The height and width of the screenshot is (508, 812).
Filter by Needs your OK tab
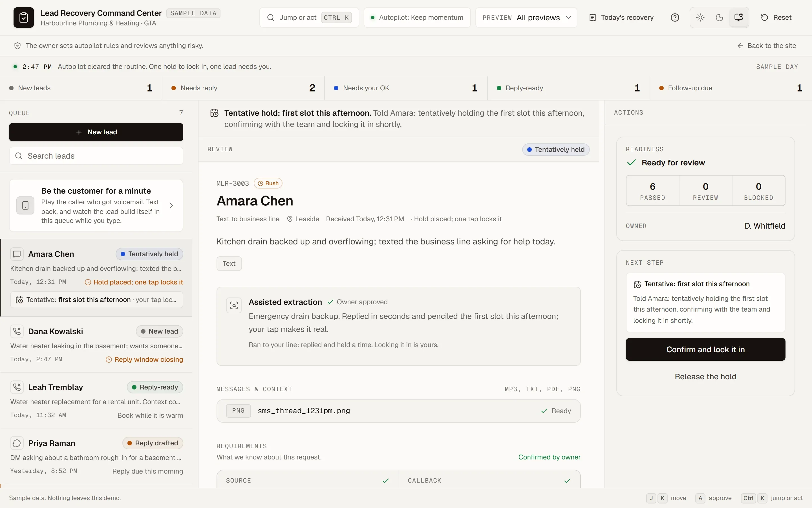[x=406, y=88]
